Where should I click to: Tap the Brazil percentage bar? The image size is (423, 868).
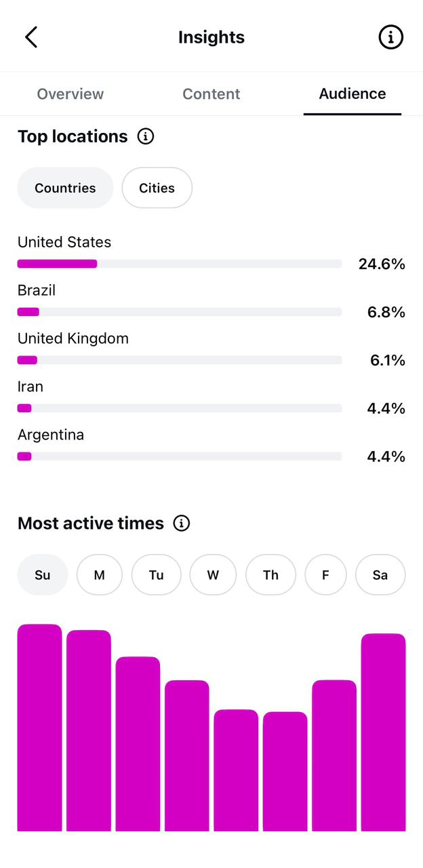(180, 312)
